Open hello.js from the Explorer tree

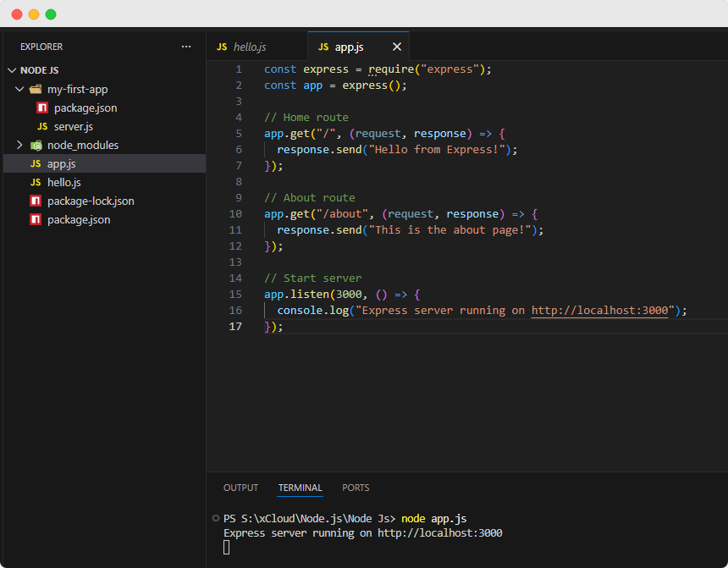click(63, 183)
